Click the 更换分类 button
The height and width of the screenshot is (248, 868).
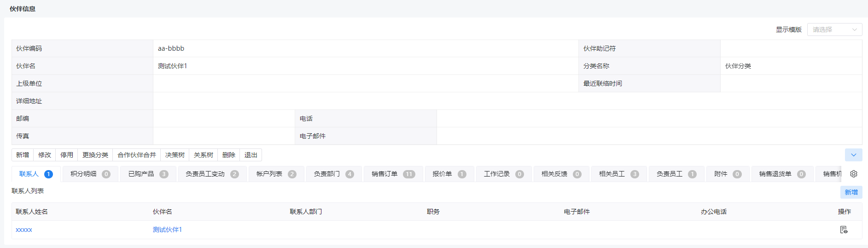click(x=95, y=155)
